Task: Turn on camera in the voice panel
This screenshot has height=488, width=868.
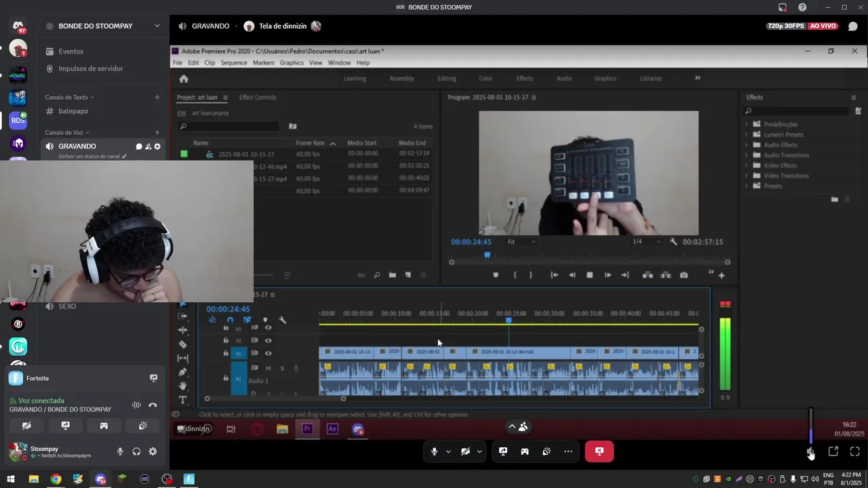Action: coord(26,426)
